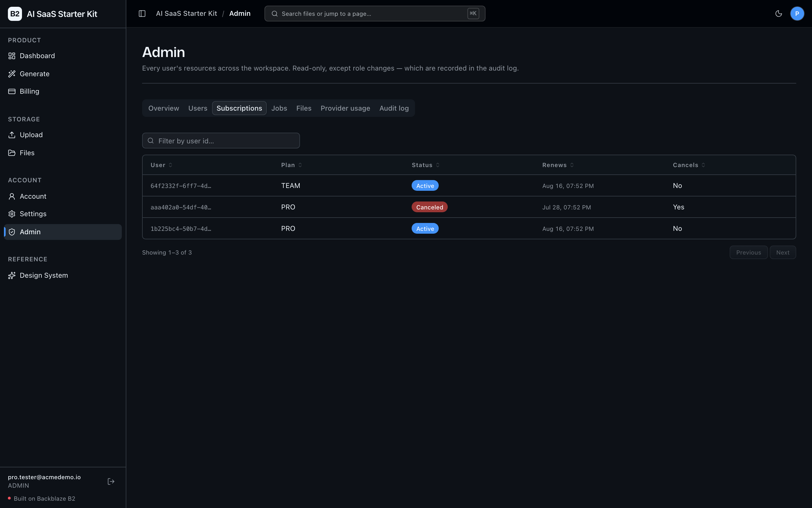
Task: Sort table by User column
Action: click(x=161, y=165)
